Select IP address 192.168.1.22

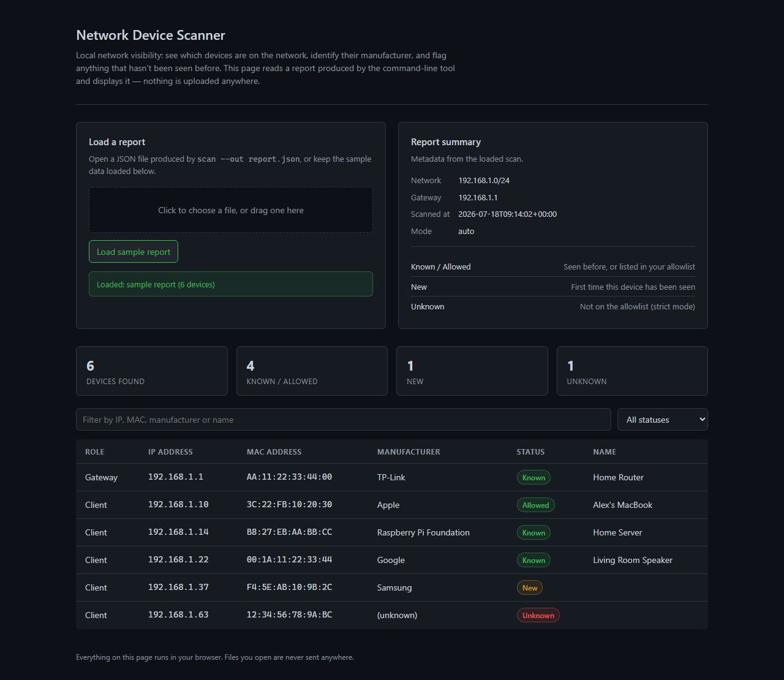178,559
